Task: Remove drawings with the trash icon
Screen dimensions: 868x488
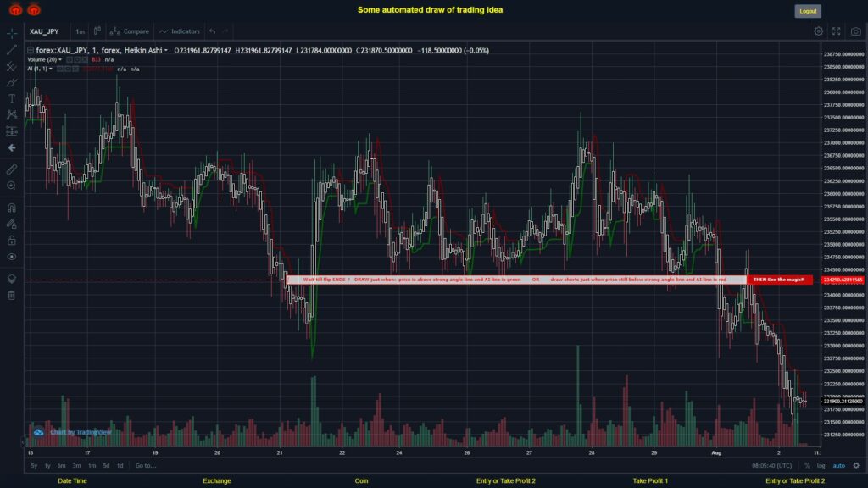Action: [12, 296]
